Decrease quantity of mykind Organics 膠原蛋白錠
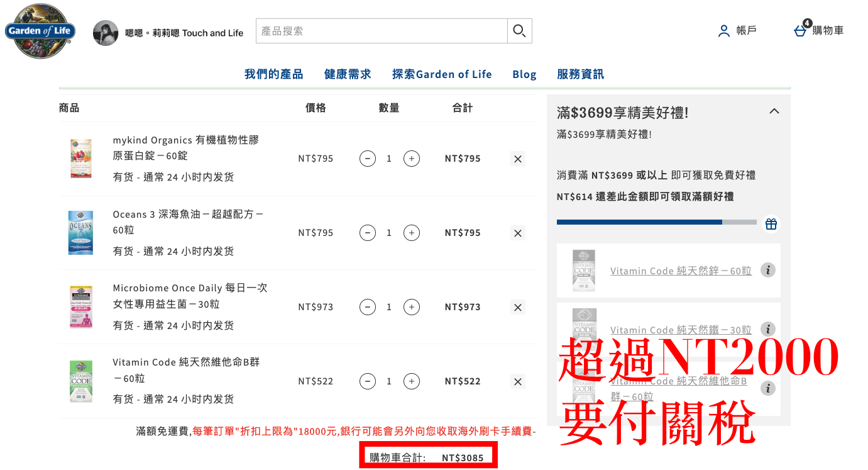 368,159
